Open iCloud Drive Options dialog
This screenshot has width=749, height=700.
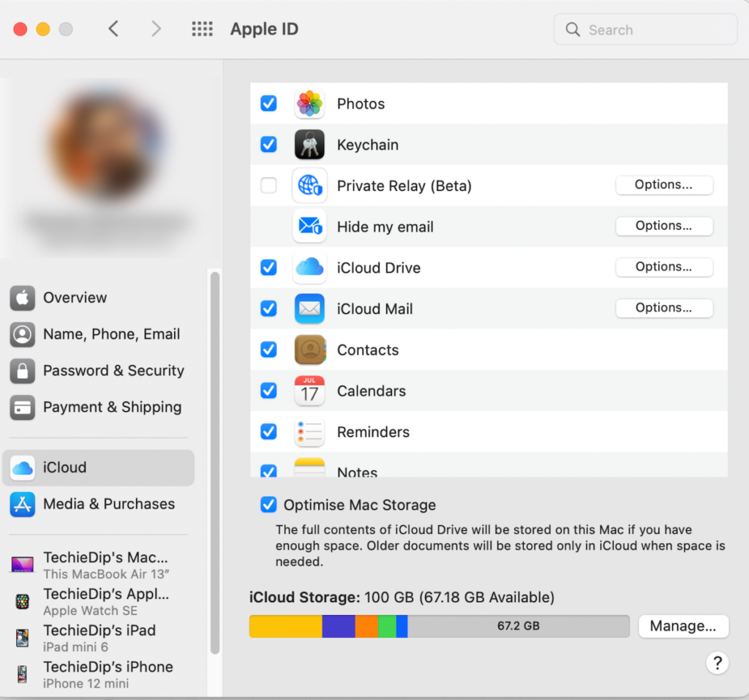[x=663, y=267]
